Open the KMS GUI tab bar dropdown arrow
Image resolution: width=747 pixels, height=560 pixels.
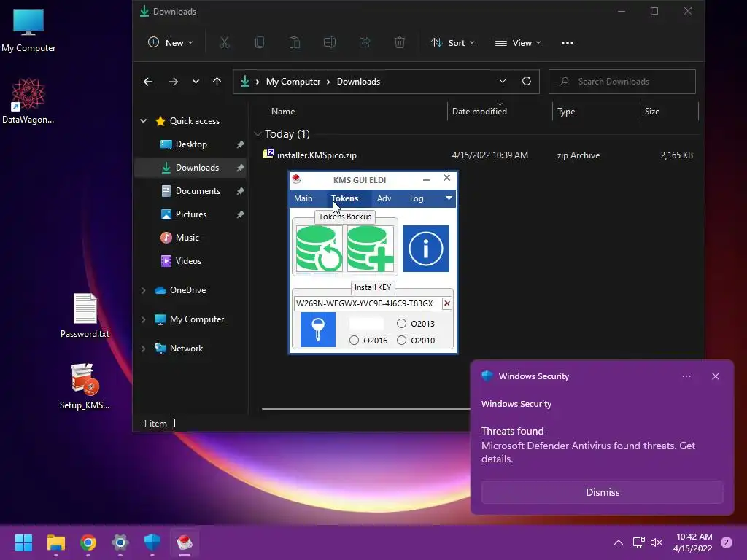pyautogui.click(x=449, y=198)
